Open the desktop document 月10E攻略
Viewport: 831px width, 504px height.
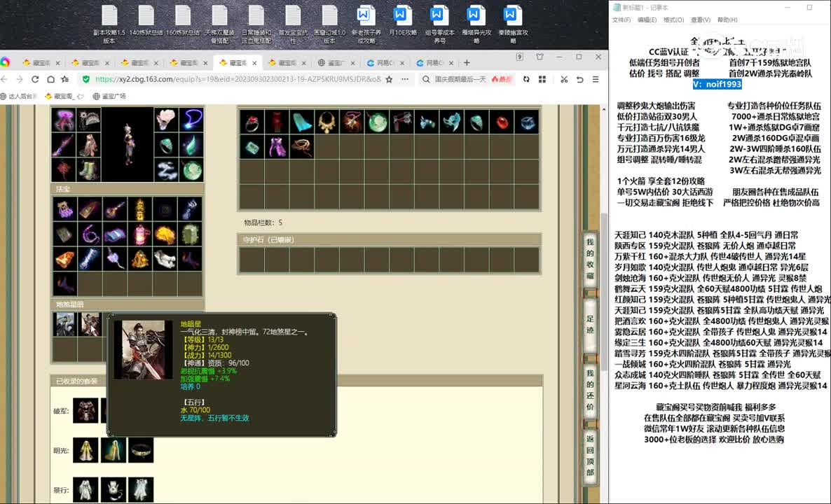click(x=402, y=21)
